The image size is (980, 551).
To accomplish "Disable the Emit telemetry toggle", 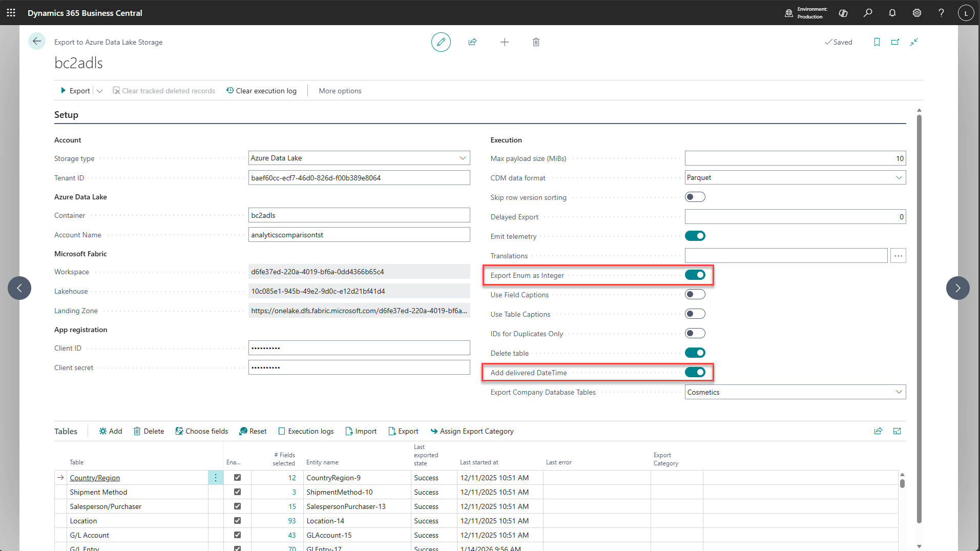I will 695,236.
